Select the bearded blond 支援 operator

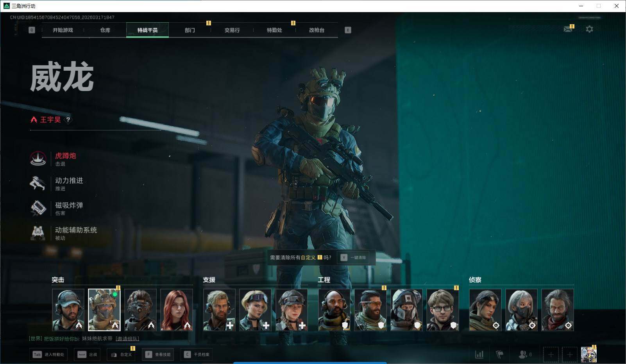tap(219, 310)
